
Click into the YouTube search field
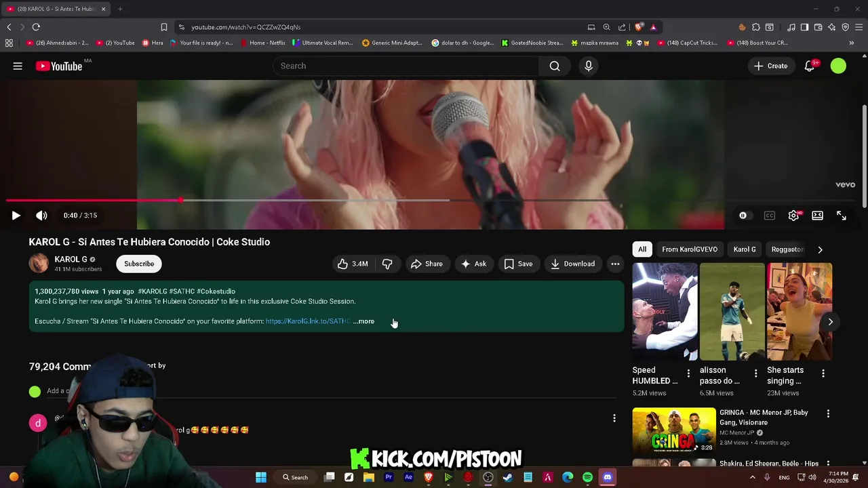pos(406,66)
